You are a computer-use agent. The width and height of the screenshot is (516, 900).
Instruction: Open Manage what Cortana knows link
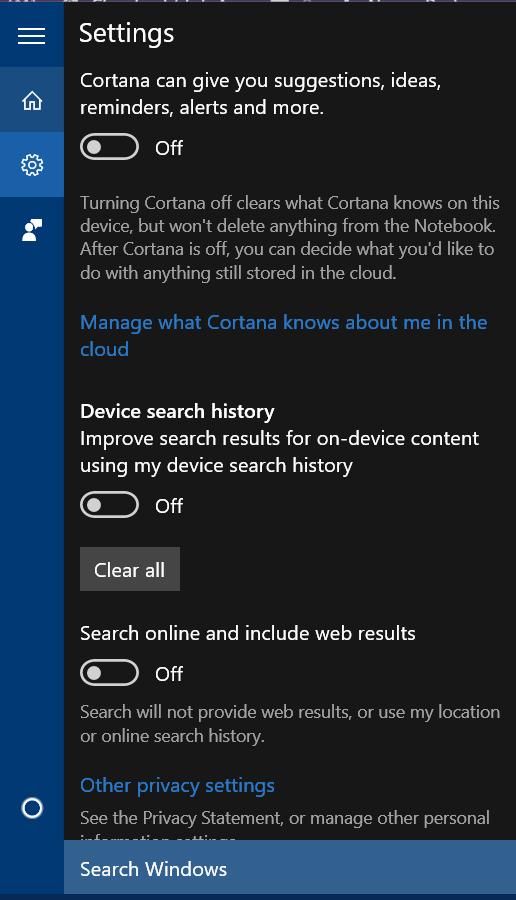284,336
